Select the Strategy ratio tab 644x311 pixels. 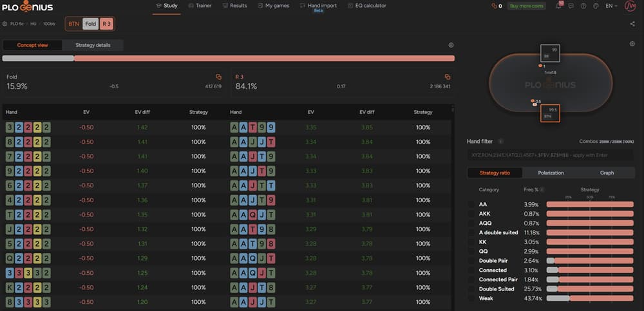tap(495, 173)
